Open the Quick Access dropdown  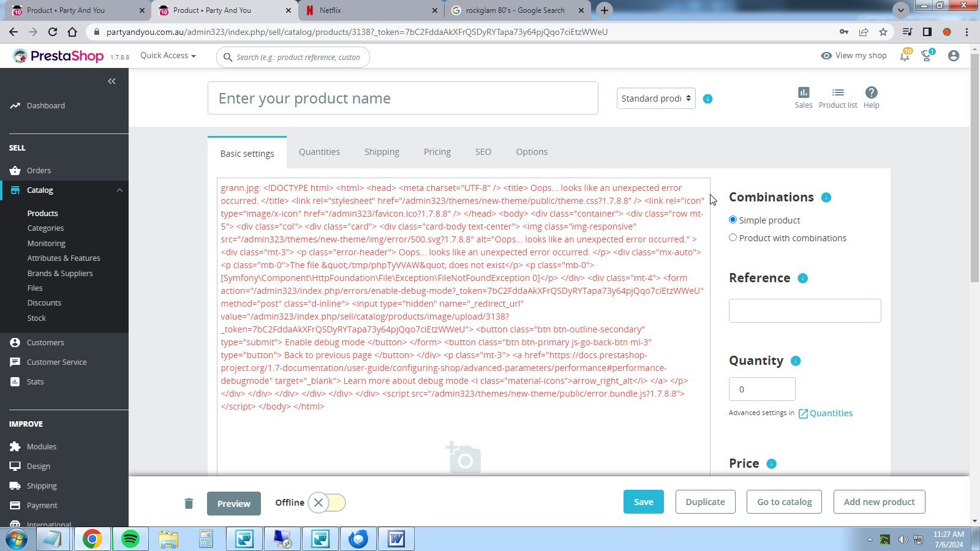[x=168, y=55]
